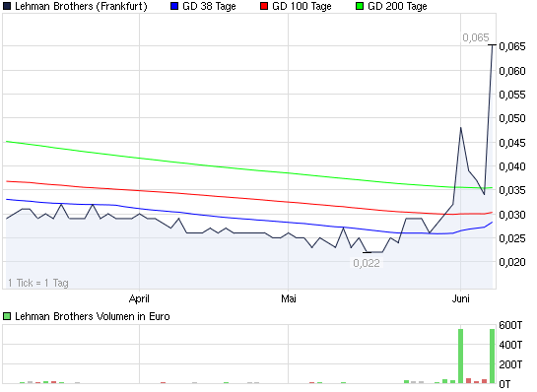Click the 0T volume axis label
This screenshot has width=537, height=392.
coord(504,384)
